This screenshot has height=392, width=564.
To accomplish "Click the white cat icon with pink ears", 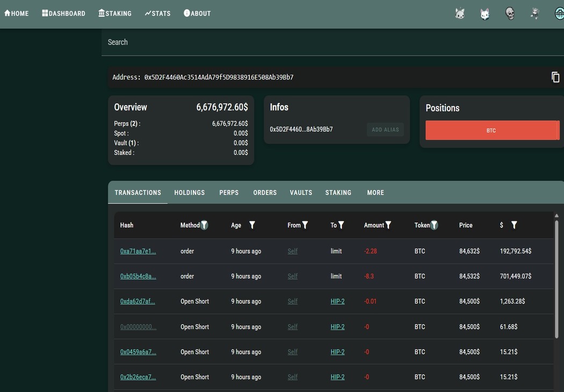I will (485, 13).
